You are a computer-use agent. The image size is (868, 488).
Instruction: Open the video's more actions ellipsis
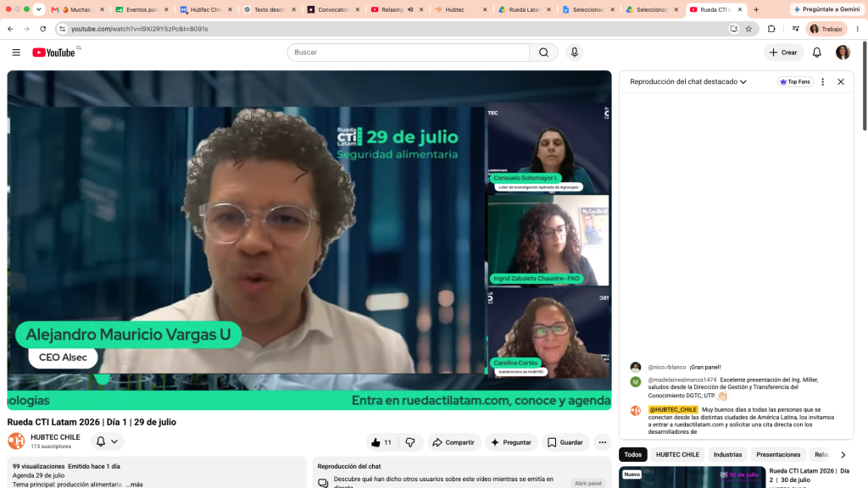tap(603, 442)
